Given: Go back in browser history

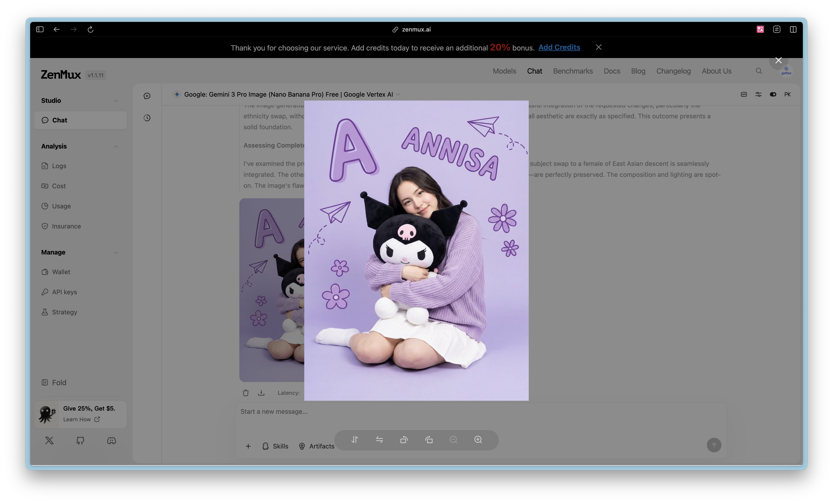Looking at the screenshot, I should [56, 29].
